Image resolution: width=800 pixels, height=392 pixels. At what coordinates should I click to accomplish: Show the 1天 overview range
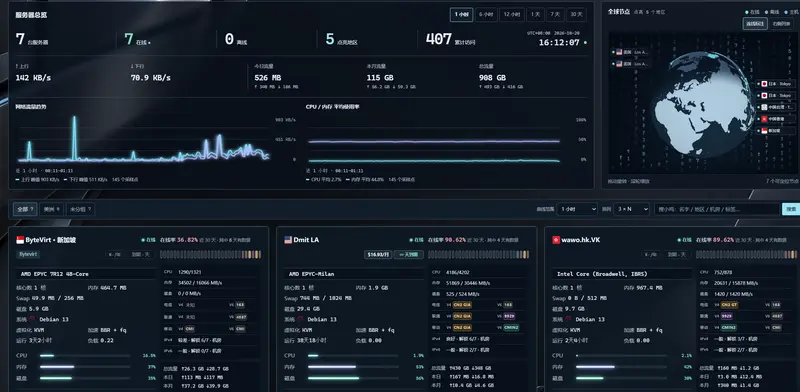point(535,15)
